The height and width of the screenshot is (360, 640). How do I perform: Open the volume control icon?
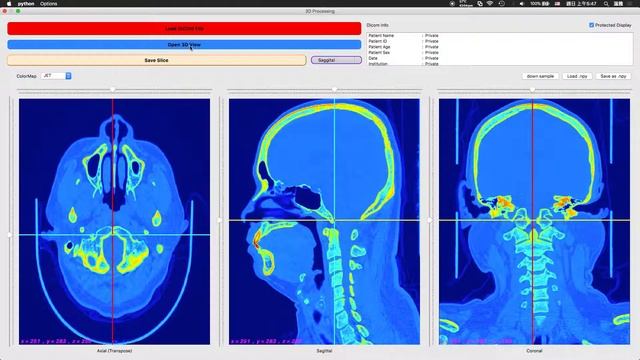click(x=522, y=3)
